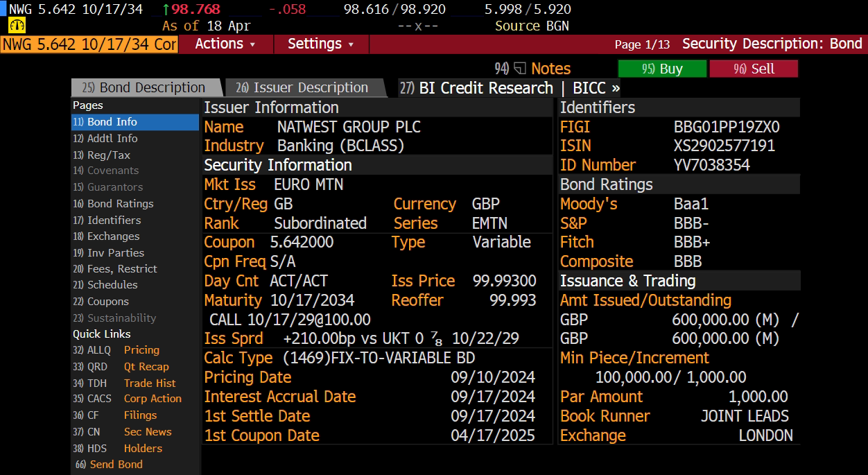The height and width of the screenshot is (475, 868).
Task: Click the ISIN value XS2902577191
Action: pyautogui.click(x=724, y=146)
